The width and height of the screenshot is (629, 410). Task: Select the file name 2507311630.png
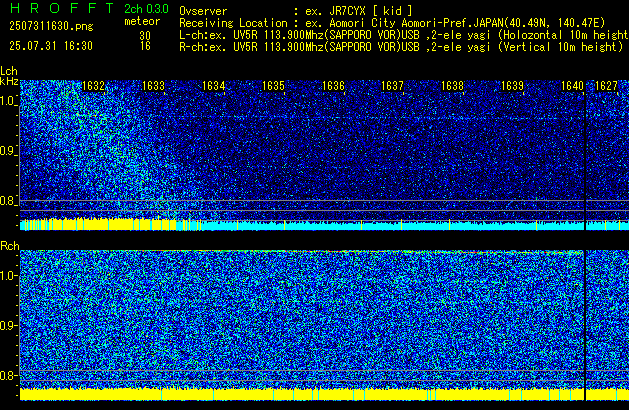(51, 26)
